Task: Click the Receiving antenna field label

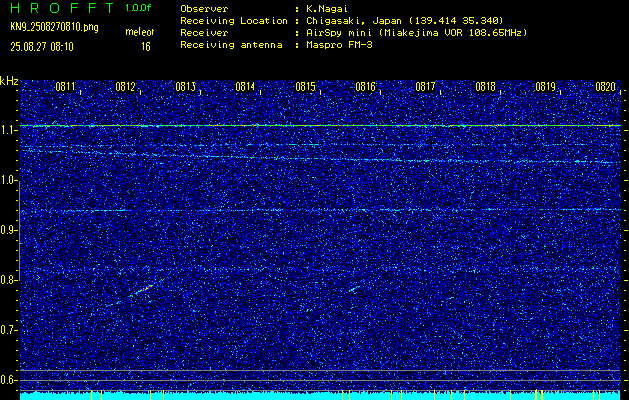Action: pos(231,45)
